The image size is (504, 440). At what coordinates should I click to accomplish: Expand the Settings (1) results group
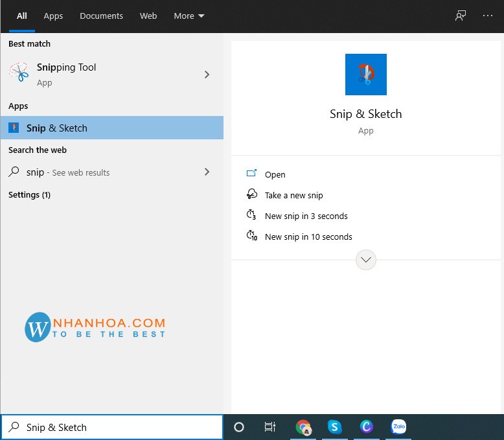click(x=29, y=194)
